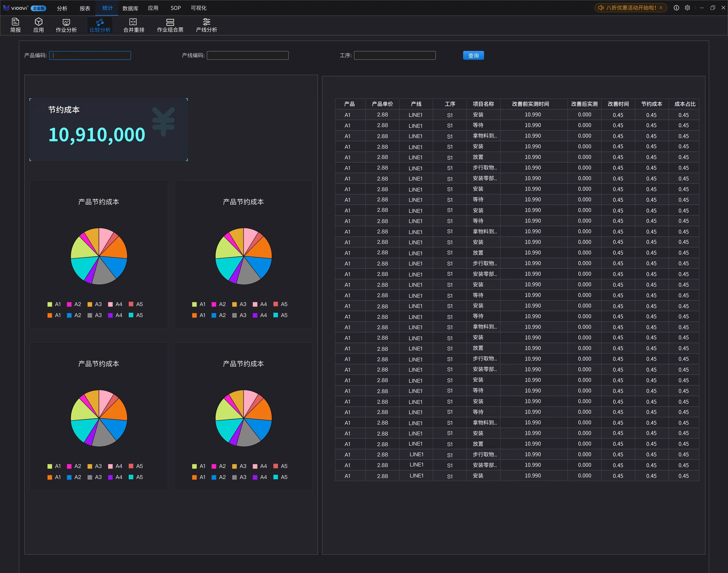Click the 查询 button
The height and width of the screenshot is (573, 728).
tap(473, 55)
